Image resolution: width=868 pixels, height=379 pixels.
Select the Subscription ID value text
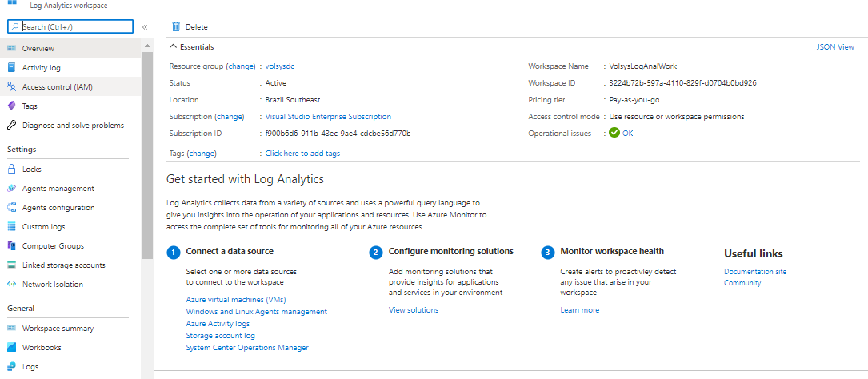[338, 134]
